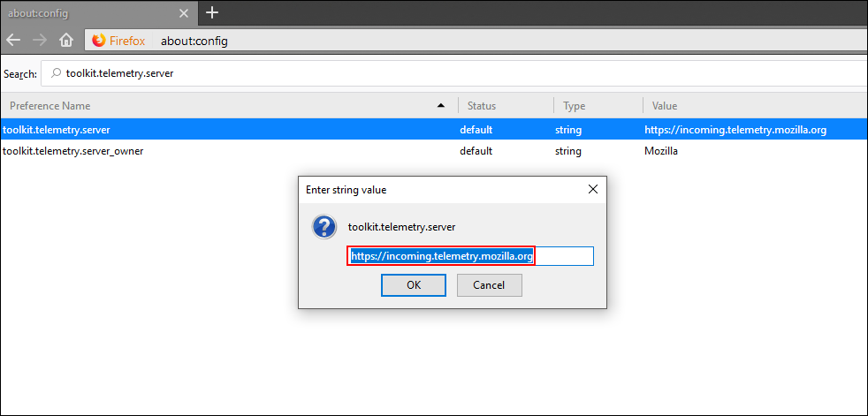868x416 pixels.
Task: Close the Enter string value dialog
Action: (593, 189)
